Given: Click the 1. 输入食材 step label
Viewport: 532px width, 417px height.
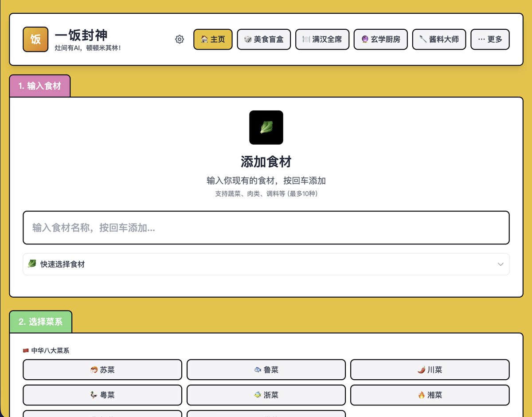Looking at the screenshot, I should pyautogui.click(x=40, y=86).
